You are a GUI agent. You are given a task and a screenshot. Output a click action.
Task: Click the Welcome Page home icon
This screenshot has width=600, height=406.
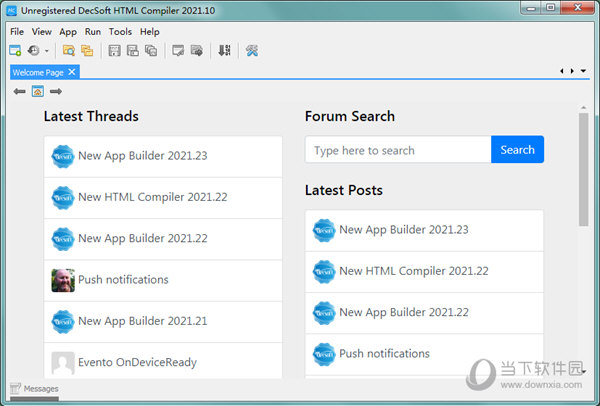pyautogui.click(x=38, y=91)
